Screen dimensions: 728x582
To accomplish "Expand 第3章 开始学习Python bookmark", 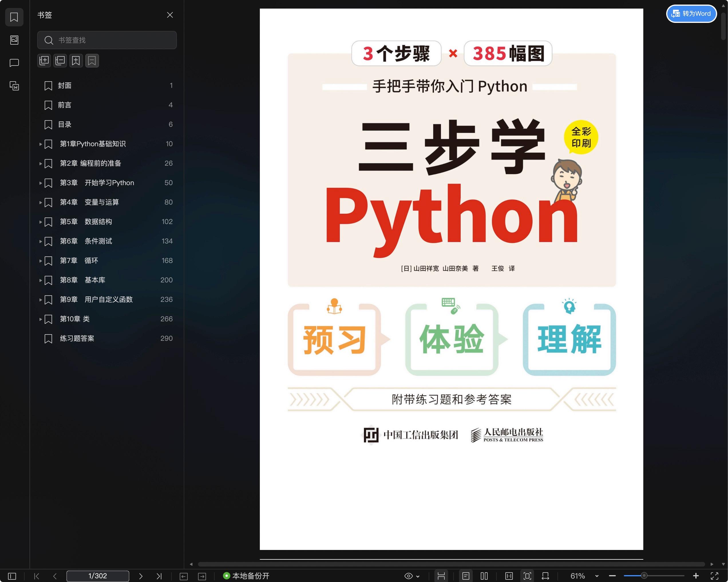I will [x=41, y=183].
